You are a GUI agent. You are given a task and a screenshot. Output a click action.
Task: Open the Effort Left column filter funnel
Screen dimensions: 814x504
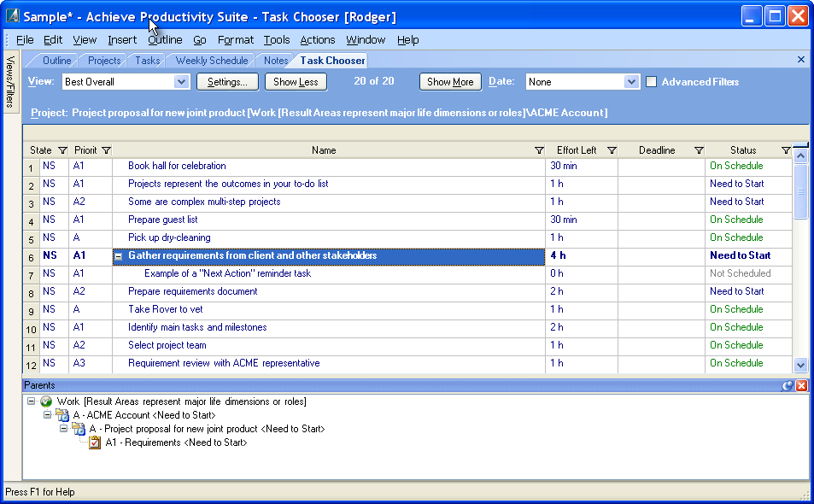click(612, 150)
